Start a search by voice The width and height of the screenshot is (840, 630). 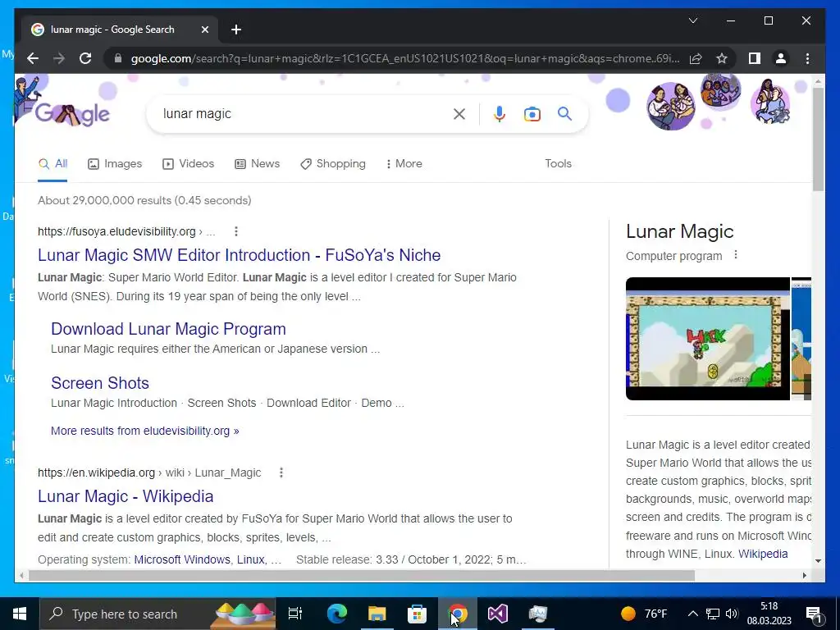(x=500, y=113)
